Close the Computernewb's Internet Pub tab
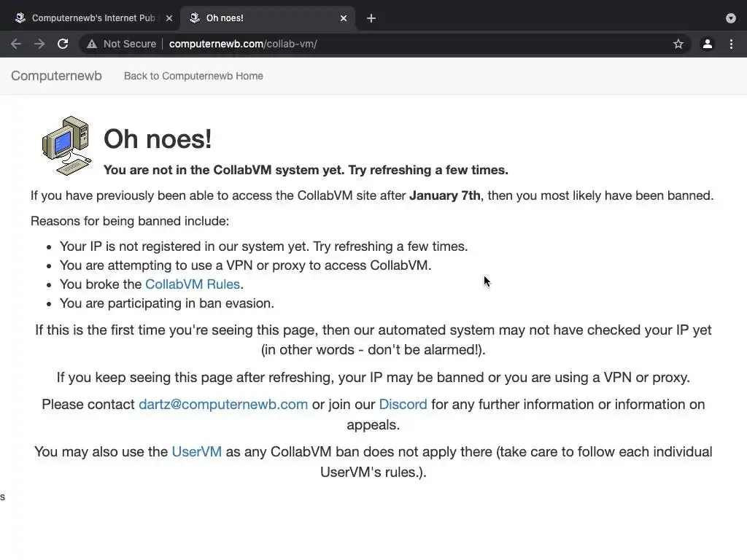The image size is (747, 560). click(169, 18)
